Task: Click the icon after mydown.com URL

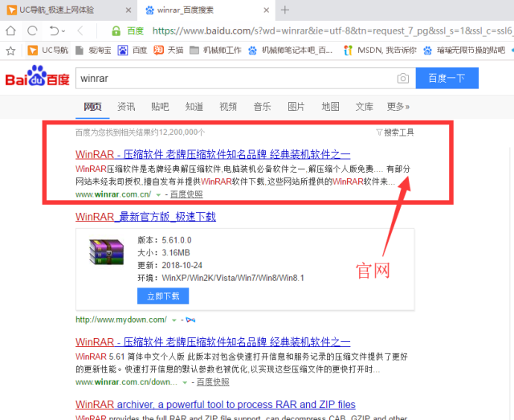Action: coord(190,320)
